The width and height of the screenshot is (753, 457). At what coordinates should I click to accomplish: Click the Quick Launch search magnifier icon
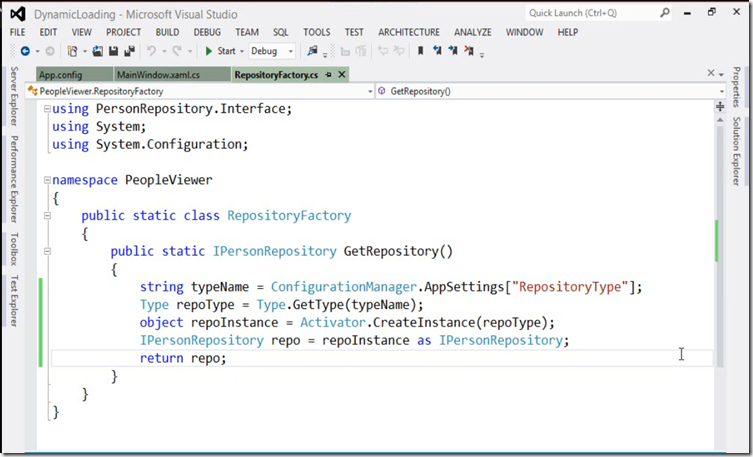(664, 13)
